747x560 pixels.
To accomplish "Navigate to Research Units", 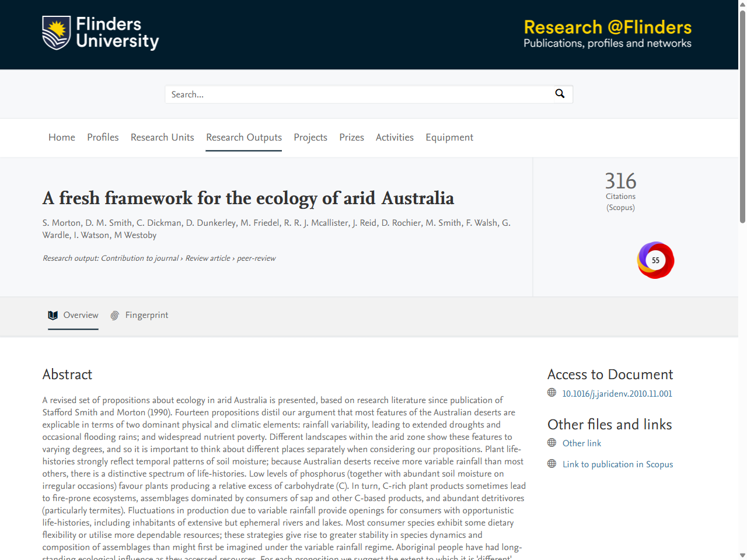I will click(x=162, y=138).
